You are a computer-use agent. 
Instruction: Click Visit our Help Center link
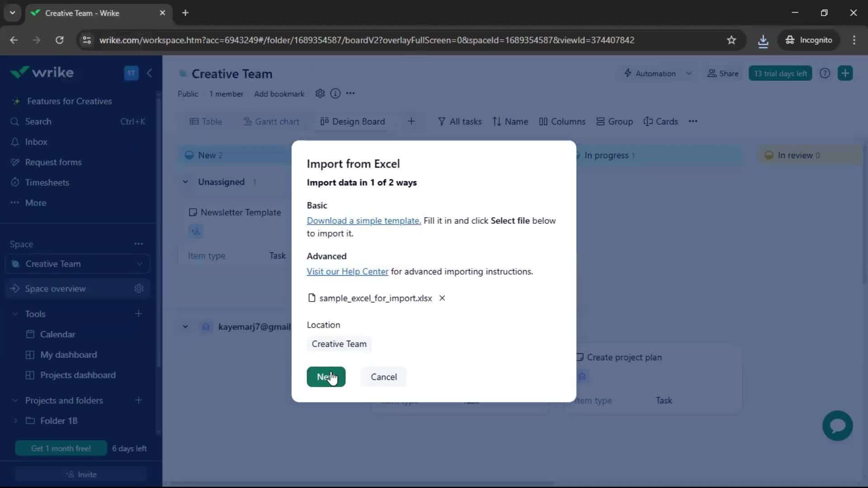pyautogui.click(x=347, y=272)
